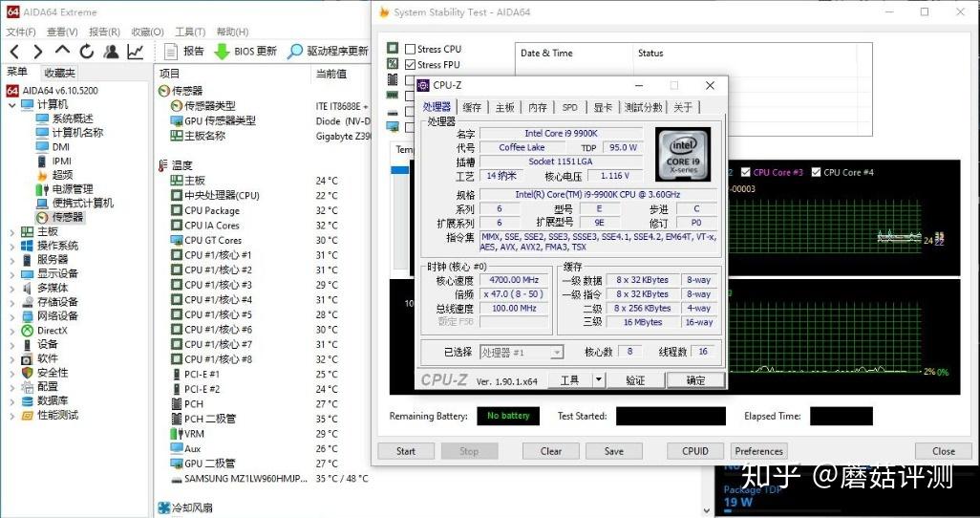This screenshot has width=980, height=518.
Task: Expand the 操作系统 tree node
Action: pyautogui.click(x=11, y=246)
